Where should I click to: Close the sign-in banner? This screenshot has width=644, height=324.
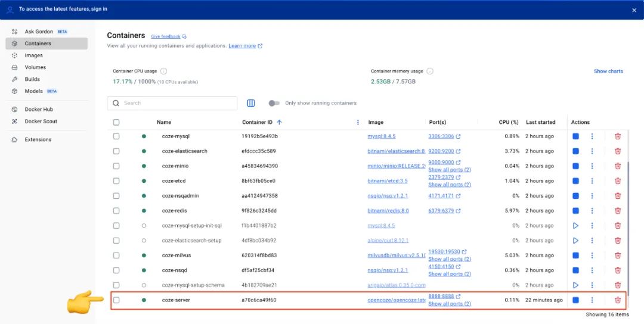[634, 10]
